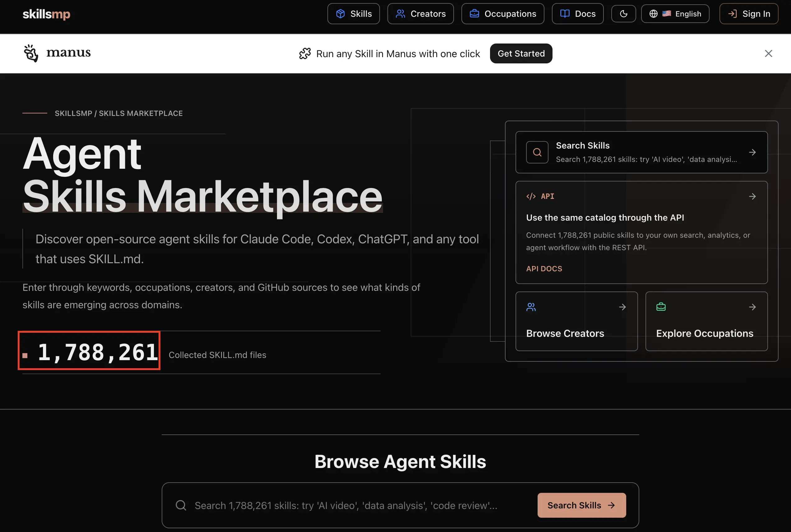Click the arrow on Explore Occupations card

pyautogui.click(x=752, y=307)
